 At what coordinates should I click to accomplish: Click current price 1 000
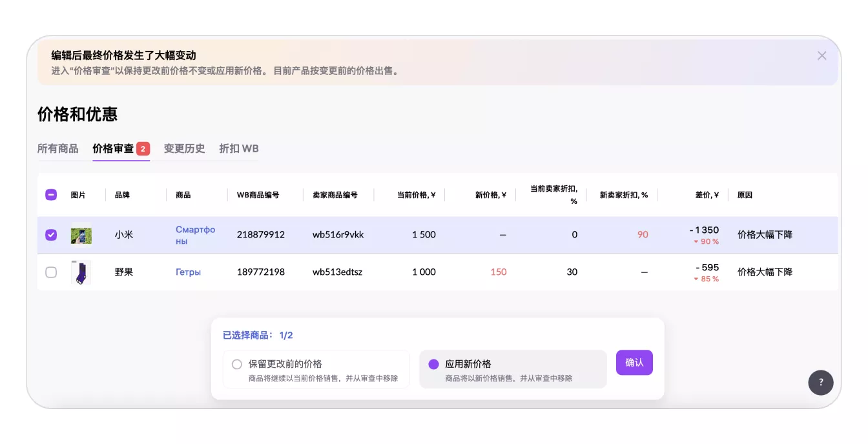click(x=424, y=272)
